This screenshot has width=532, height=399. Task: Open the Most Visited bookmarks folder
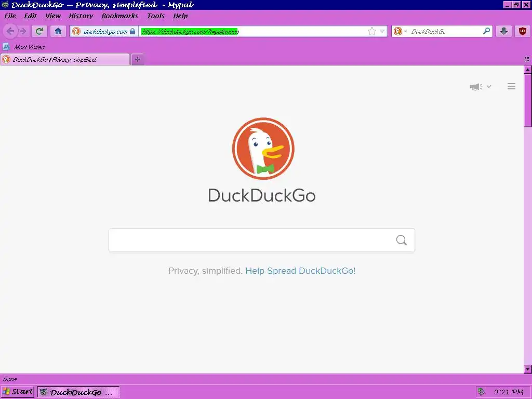[24, 47]
